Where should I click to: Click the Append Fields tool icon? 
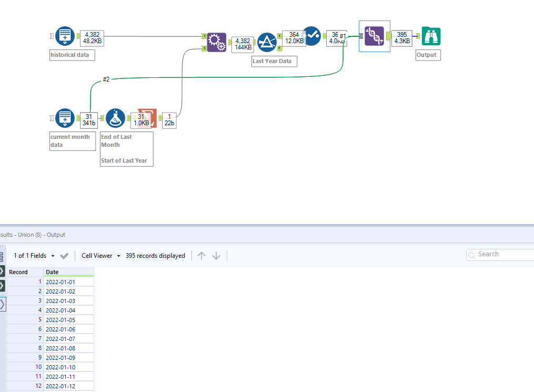[217, 42]
